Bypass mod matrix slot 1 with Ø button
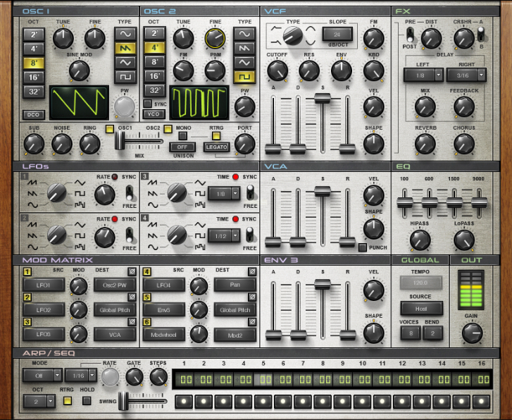This screenshot has height=420, width=512. 132,271
